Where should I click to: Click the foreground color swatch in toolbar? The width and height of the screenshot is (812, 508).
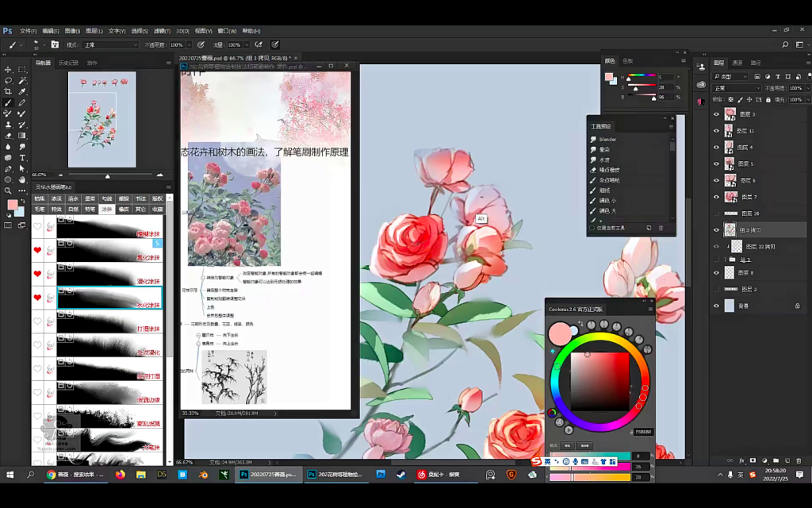[13, 205]
